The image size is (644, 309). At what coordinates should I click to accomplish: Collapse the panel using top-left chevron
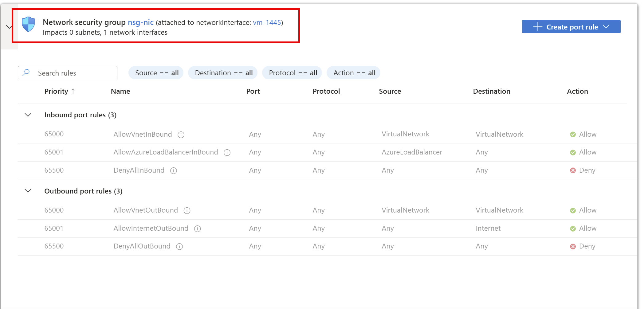click(x=9, y=27)
